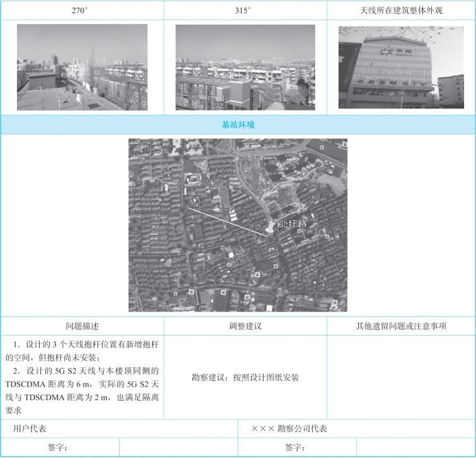Open the building exterior photo
Image resolution: width=476 pixels, height=458 pixels.
click(401, 68)
